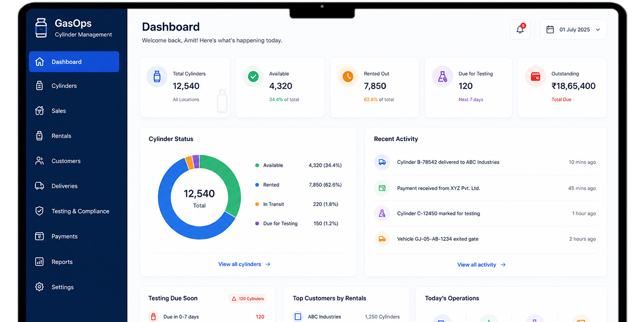Click the green Available legend dot
The height and width of the screenshot is (322, 644).
(x=257, y=165)
